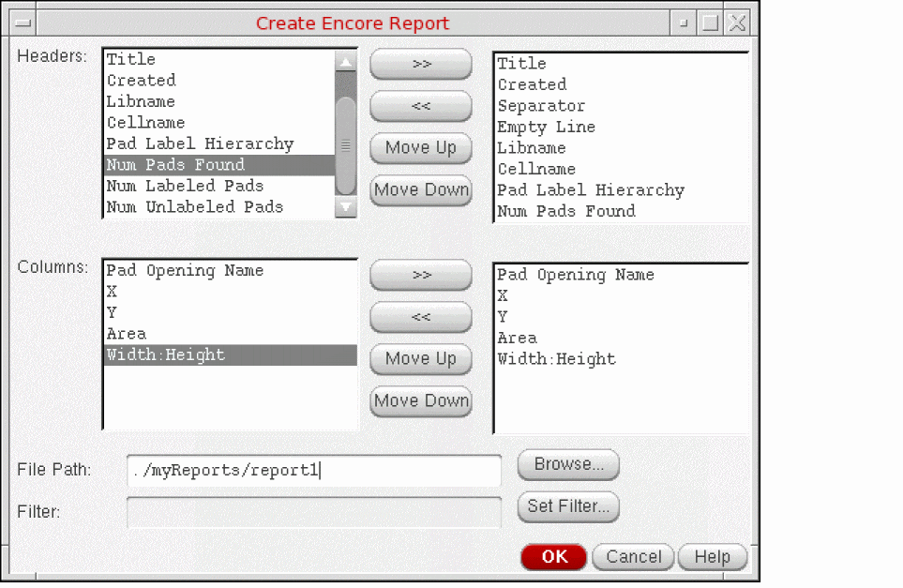The width and height of the screenshot is (903, 588).
Task: Open the window menu icon in title bar
Action: click(23, 23)
